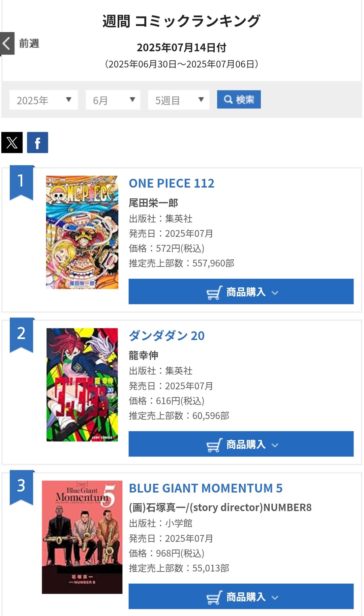
Task: Share ranking on X
Action: pos(12,143)
